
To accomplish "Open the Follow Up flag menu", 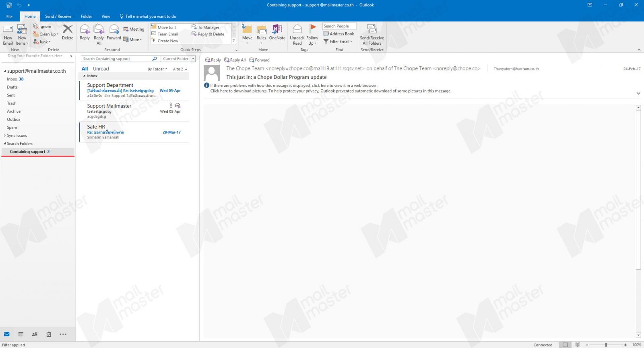I will [312, 35].
